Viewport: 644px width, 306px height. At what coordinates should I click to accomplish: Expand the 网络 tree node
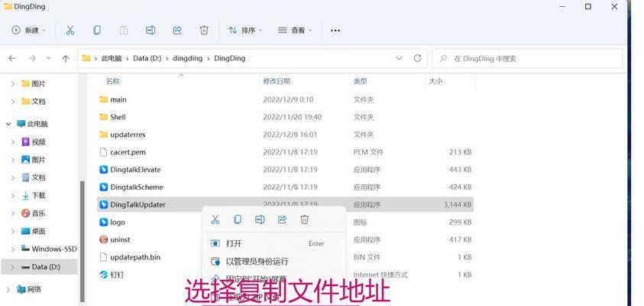(8, 289)
